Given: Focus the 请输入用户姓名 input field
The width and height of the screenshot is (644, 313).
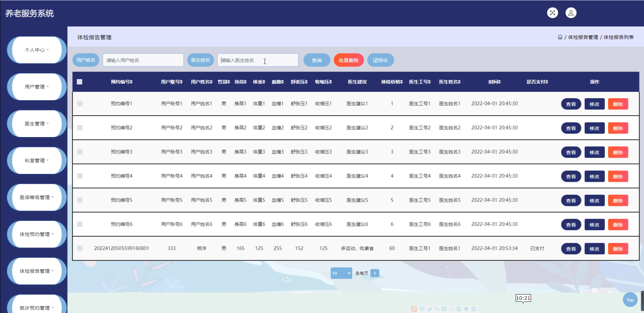Looking at the screenshot, I should (x=143, y=60).
